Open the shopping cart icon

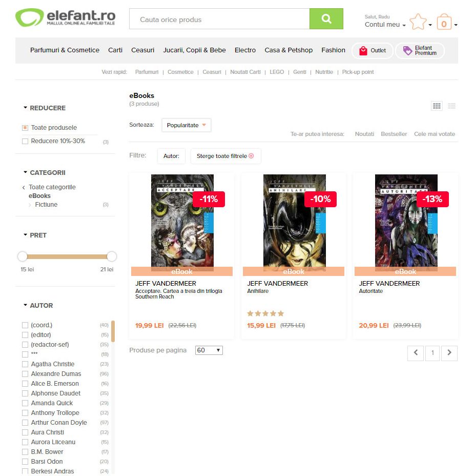[x=444, y=22]
